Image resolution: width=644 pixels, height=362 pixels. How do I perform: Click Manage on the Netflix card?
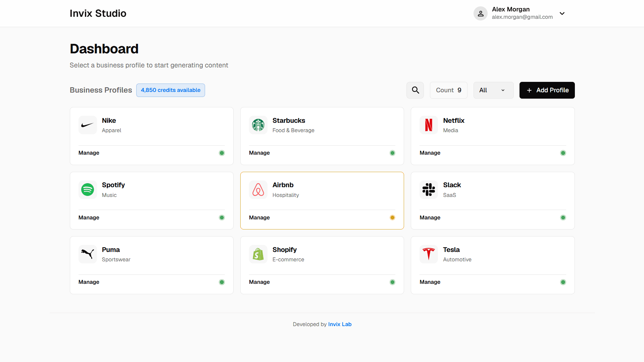coord(430,153)
